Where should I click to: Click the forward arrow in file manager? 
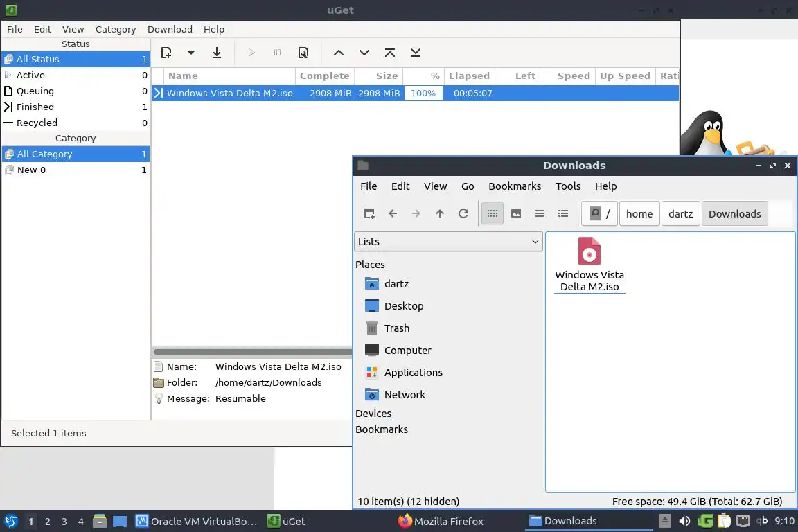pos(416,214)
